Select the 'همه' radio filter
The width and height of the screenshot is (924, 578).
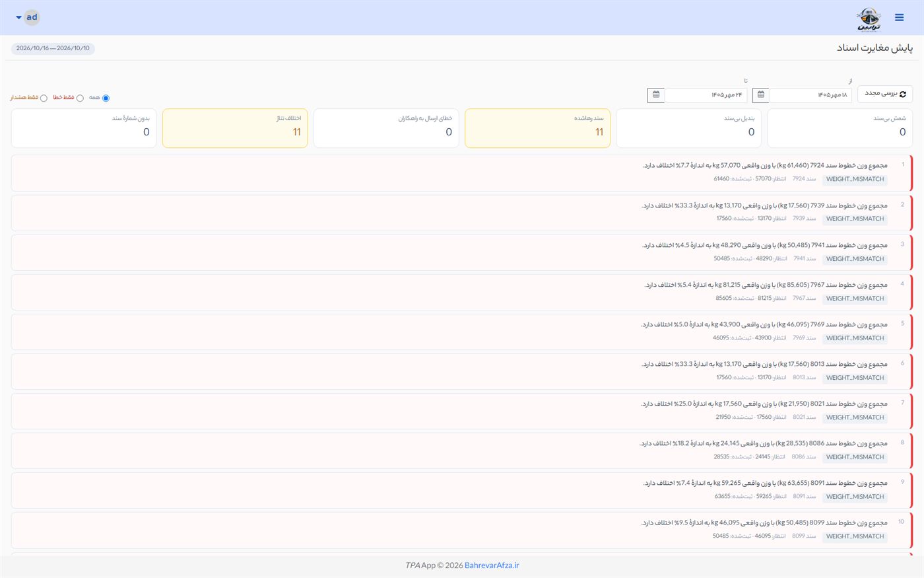coord(106,98)
